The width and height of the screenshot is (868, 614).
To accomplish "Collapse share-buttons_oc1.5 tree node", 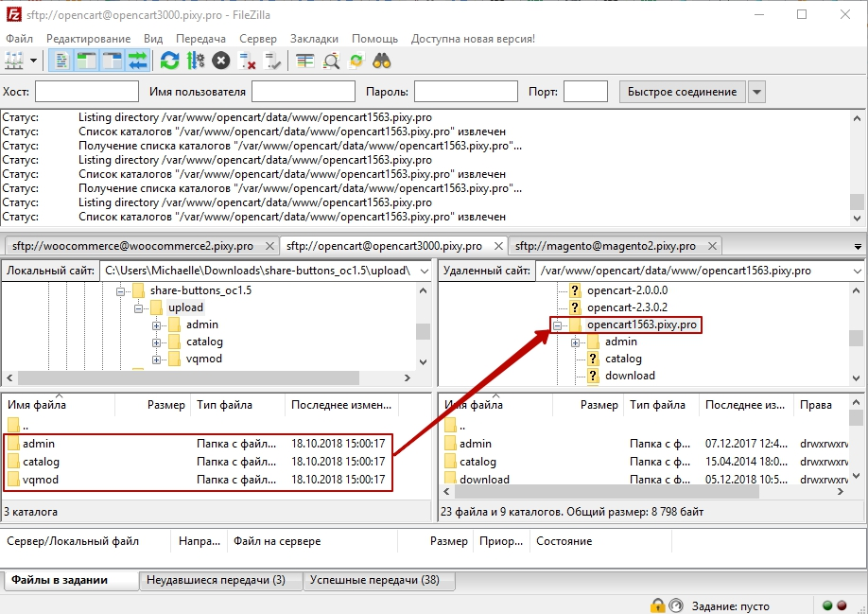I will (x=120, y=291).
